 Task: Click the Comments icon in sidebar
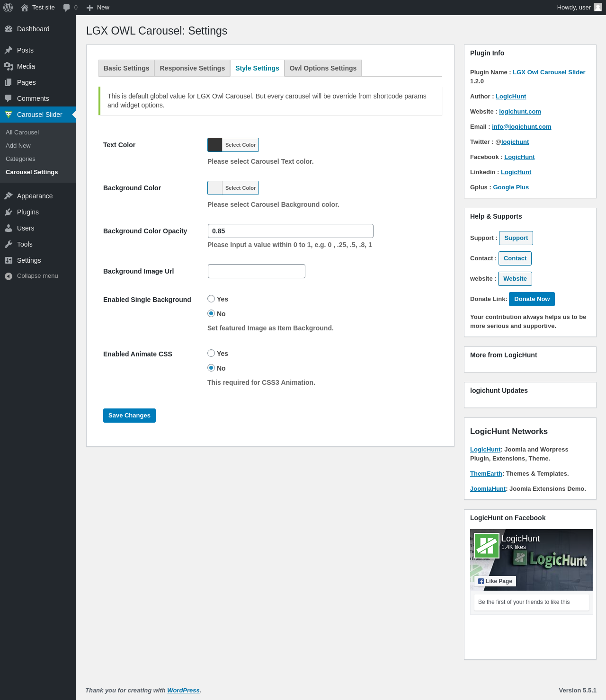click(9, 98)
